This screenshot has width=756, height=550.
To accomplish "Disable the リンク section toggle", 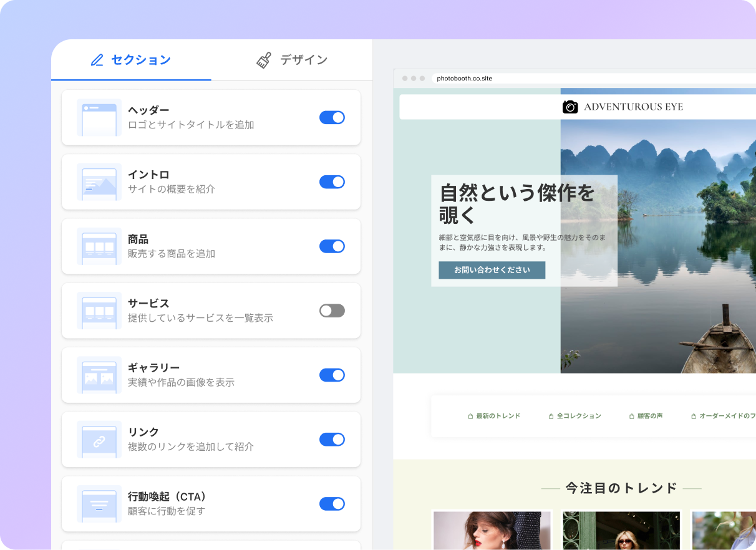I will tap(332, 440).
